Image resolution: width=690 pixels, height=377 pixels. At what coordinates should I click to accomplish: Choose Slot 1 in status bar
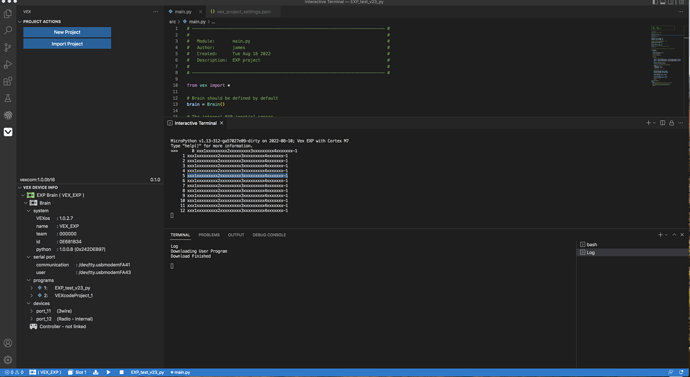[77, 372]
